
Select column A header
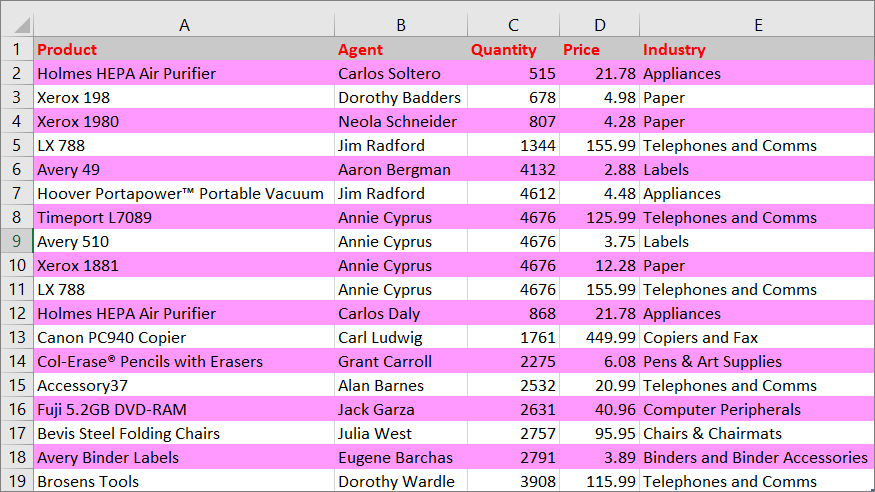[x=184, y=25]
